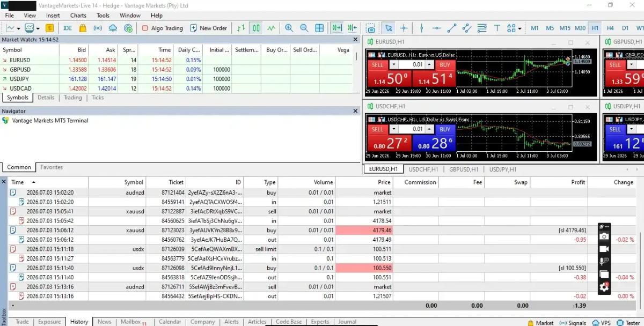Select USDJPY row in Market Watch
644x326 pixels.
(177, 79)
